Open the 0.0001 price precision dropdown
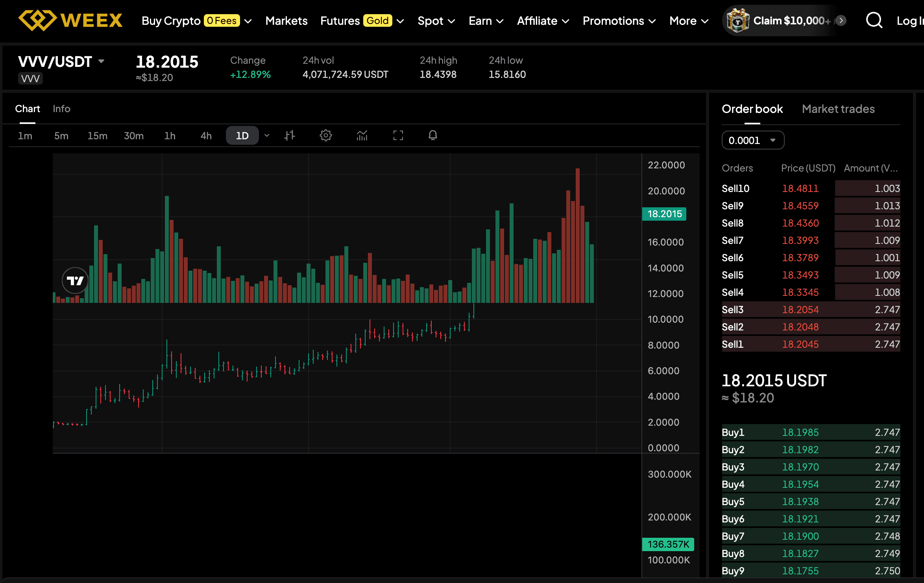This screenshot has height=583, width=924. (x=753, y=140)
